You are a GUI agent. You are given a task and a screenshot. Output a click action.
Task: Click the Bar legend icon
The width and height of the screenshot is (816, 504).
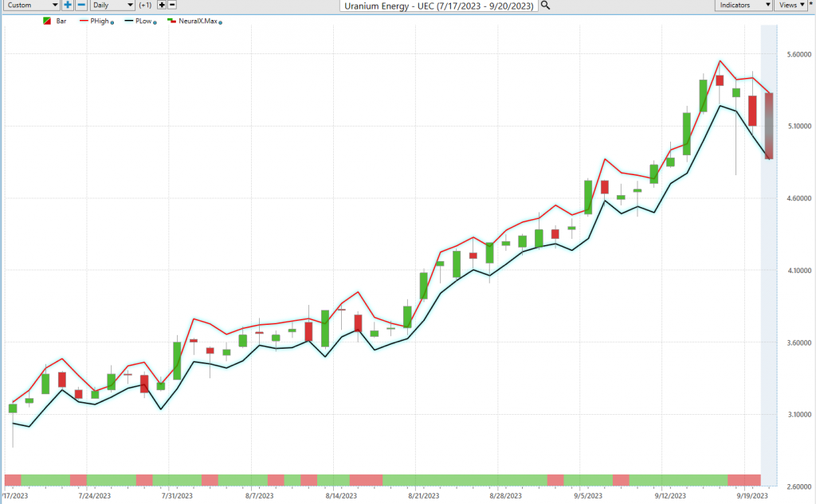(x=47, y=21)
